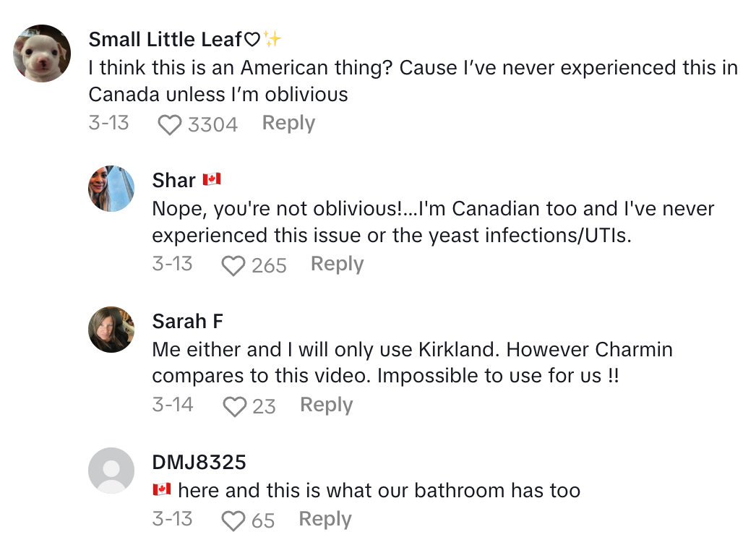Screen dimensions: 756x558
Task: Tap the heart icon on Shar's reply
Action: (x=233, y=265)
